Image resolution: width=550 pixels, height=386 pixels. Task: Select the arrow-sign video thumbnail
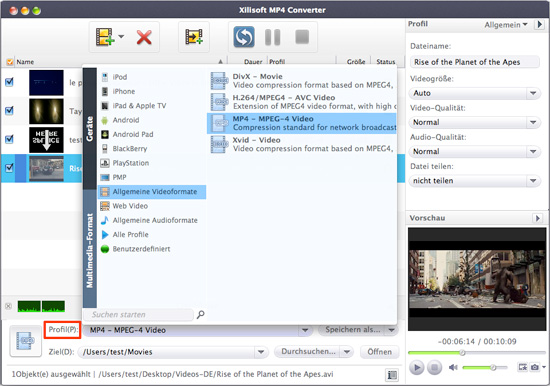point(46,140)
